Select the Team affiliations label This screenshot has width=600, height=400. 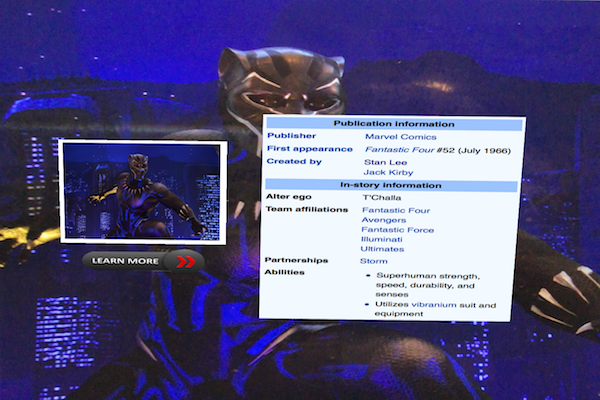(x=307, y=209)
